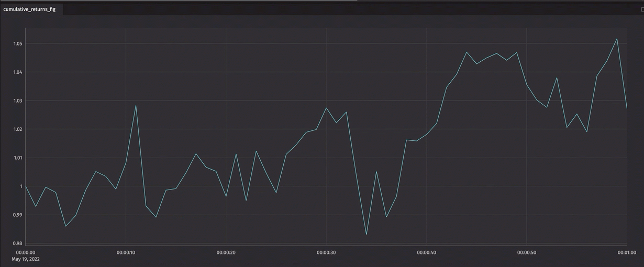Click the 1.04 y-axis label
The height and width of the screenshot is (267, 644).
click(x=18, y=72)
